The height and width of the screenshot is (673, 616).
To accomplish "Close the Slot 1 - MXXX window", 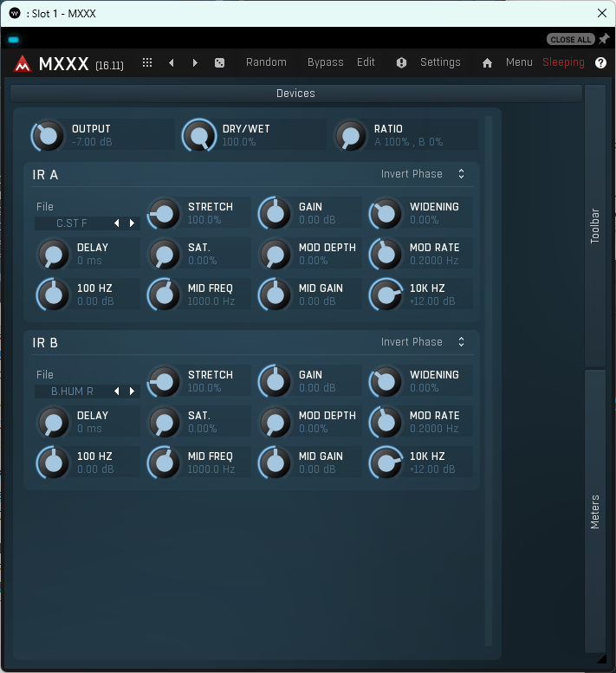I will click(602, 13).
